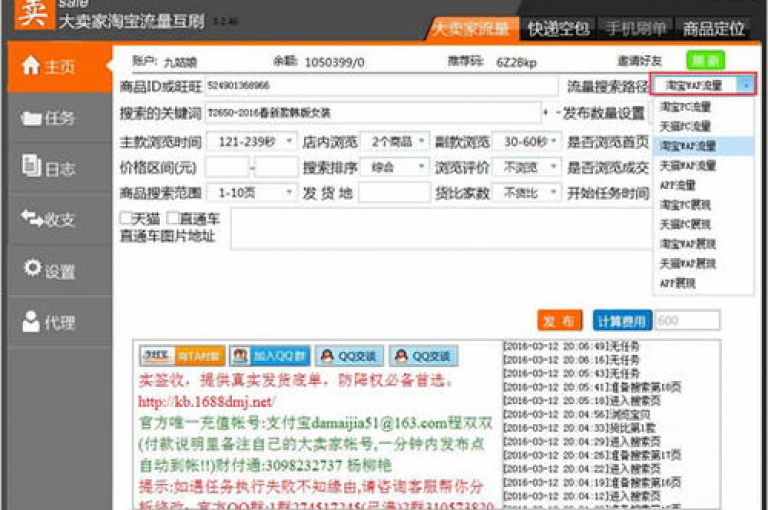Choose APP展现 from the list

pos(703,283)
